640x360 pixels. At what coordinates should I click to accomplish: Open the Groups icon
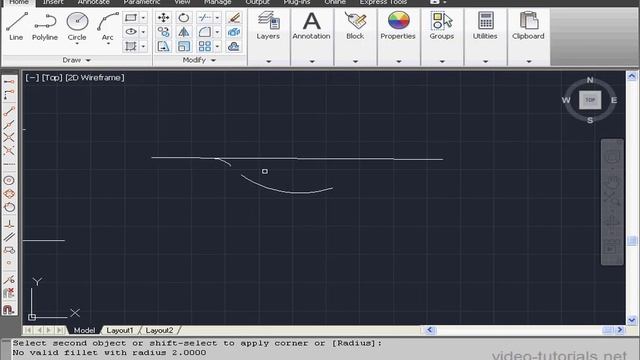442,20
